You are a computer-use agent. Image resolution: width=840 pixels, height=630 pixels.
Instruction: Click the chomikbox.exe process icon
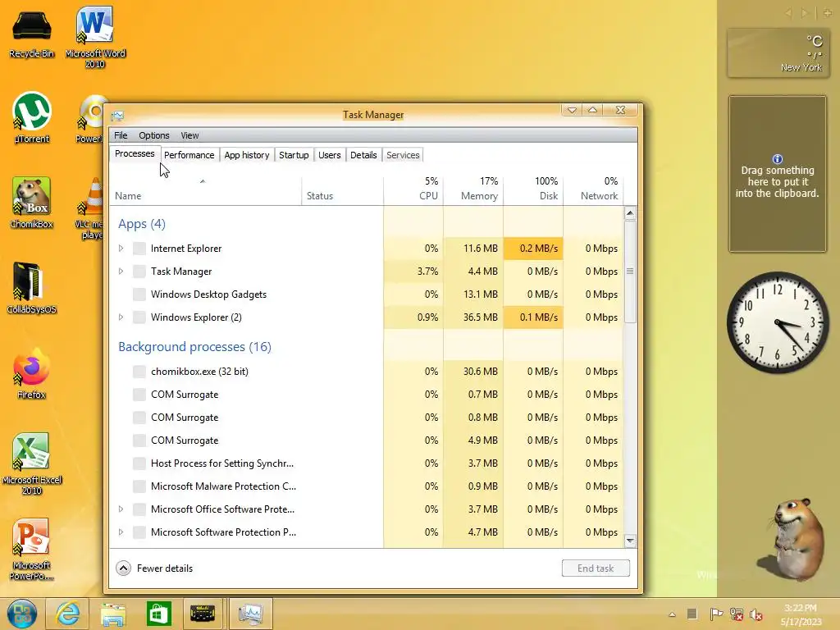[x=139, y=372]
